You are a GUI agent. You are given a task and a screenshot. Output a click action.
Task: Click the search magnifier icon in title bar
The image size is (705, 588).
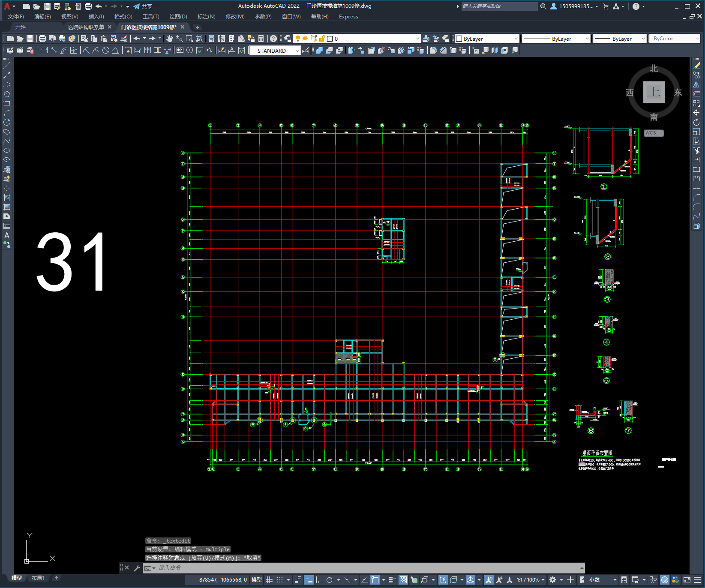tap(543, 6)
